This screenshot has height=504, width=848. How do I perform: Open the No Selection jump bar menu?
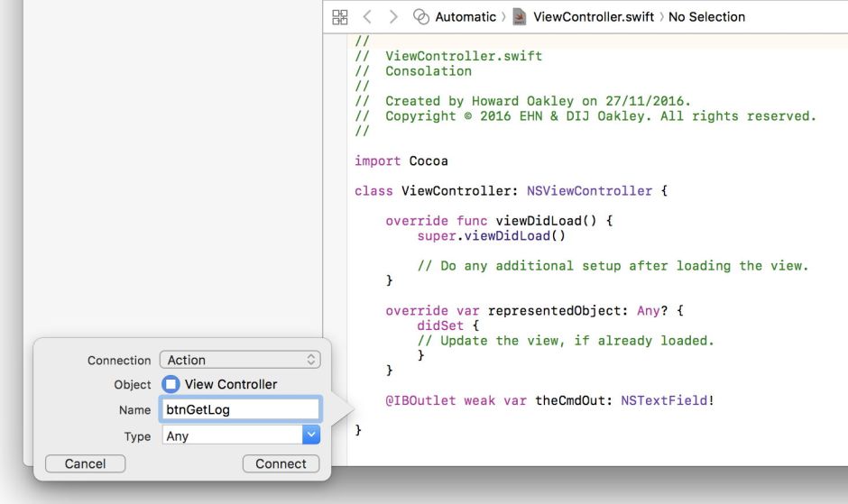(706, 17)
